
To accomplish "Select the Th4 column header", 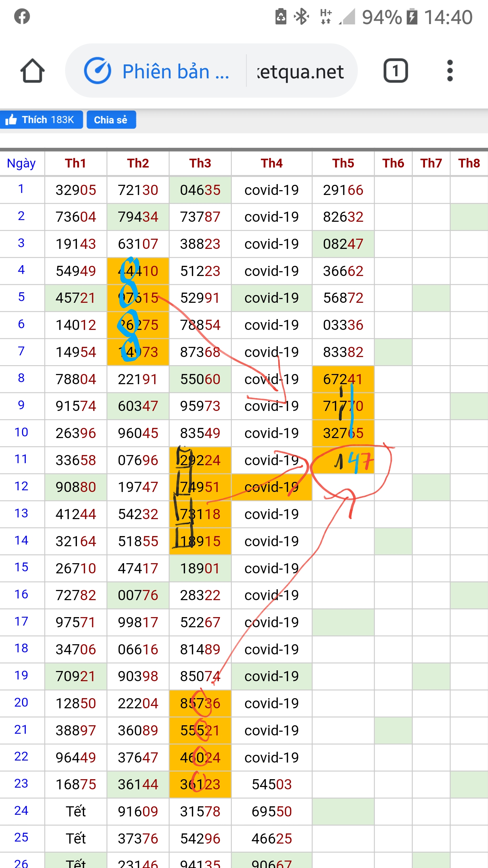I will tap(272, 163).
